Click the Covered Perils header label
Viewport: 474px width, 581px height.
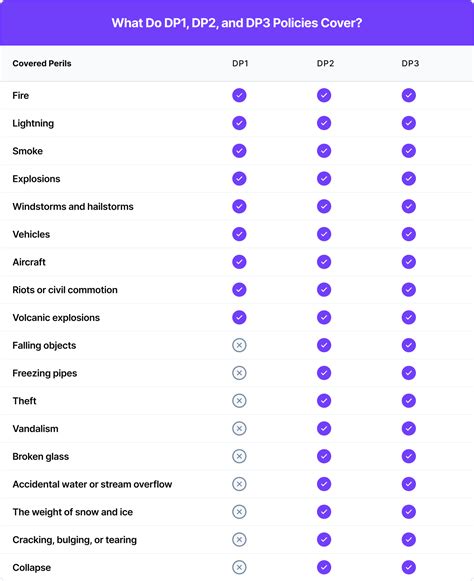pyautogui.click(x=42, y=63)
